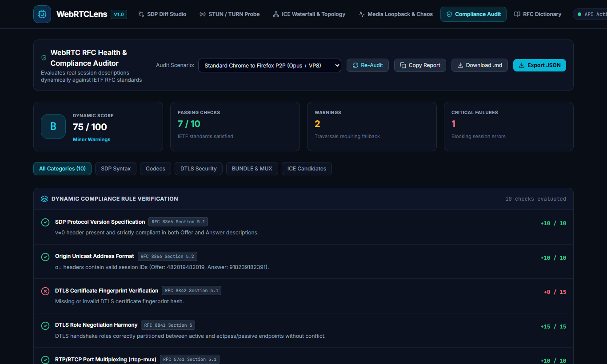607x364 pixels.
Task: Click the Warnings count 2
Action: 317,124
